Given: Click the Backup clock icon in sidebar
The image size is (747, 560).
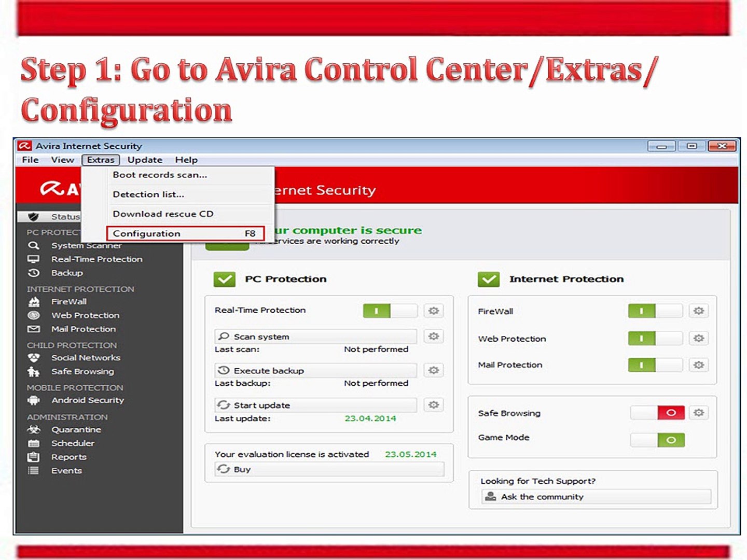Looking at the screenshot, I should [34, 273].
